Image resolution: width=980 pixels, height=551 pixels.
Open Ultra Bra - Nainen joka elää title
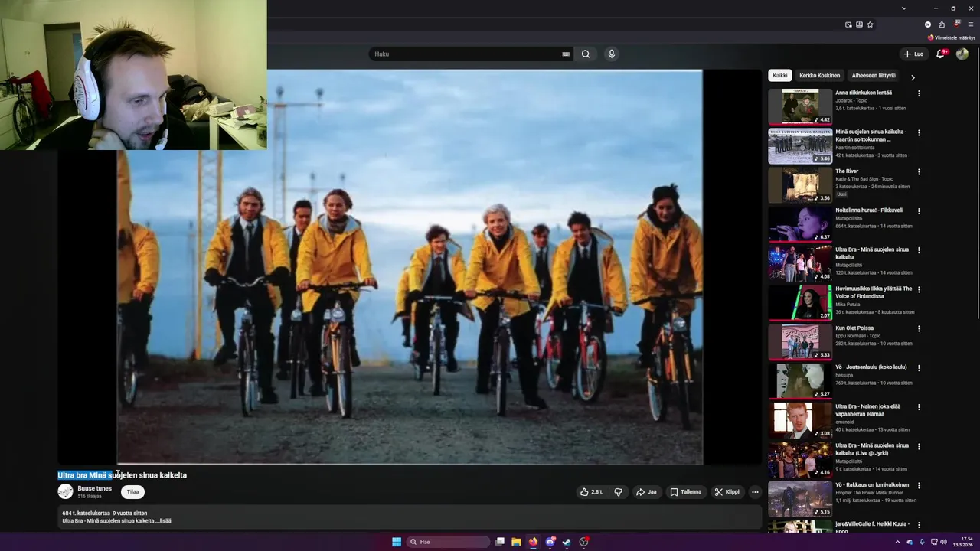pyautogui.click(x=868, y=410)
